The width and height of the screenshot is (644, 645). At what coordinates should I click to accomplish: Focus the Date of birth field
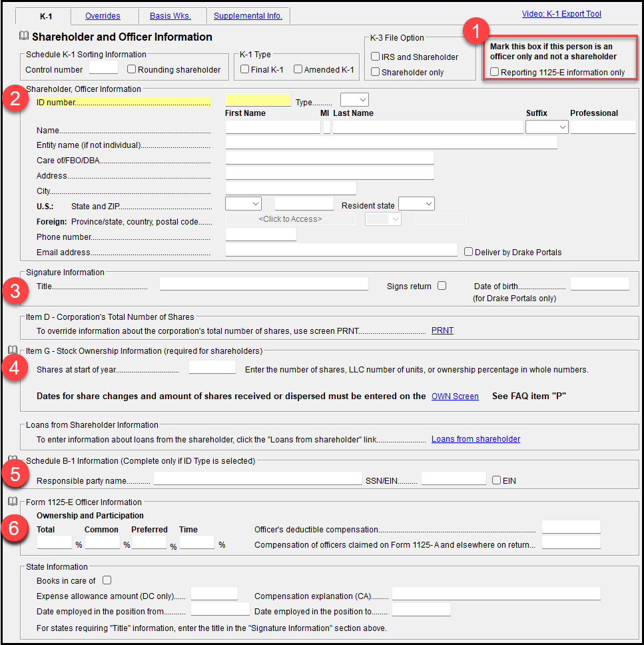600,283
